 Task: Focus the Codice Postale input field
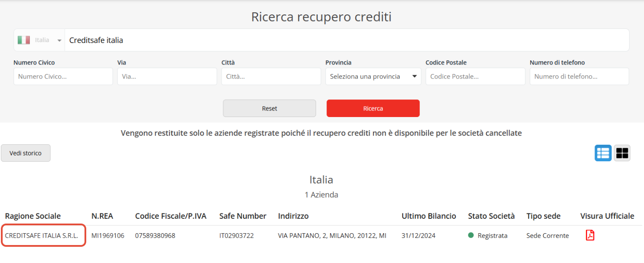475,76
